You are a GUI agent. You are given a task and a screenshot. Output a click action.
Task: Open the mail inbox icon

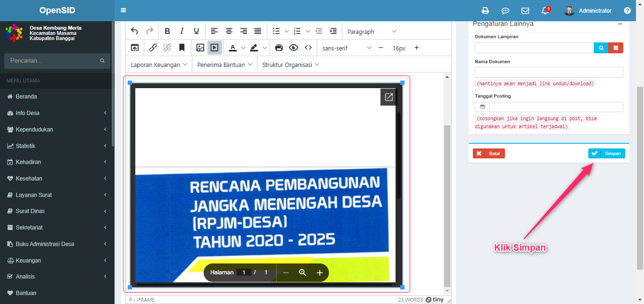pos(525,10)
